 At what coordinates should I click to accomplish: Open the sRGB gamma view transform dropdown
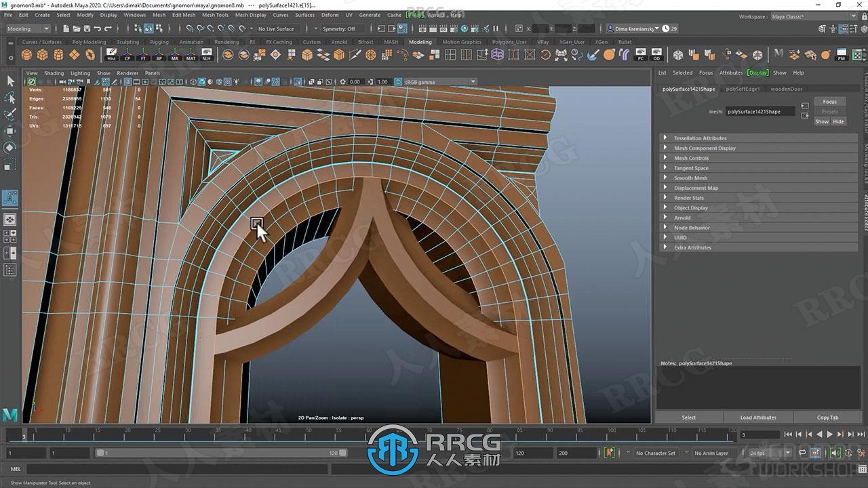(x=440, y=82)
